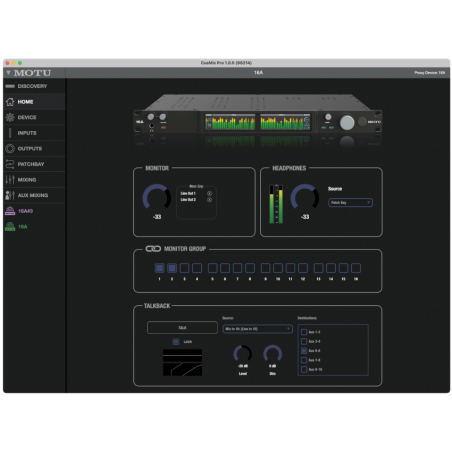Enable monitor group output 3
Viewport: 452px width, 452px height.
tap(184, 268)
